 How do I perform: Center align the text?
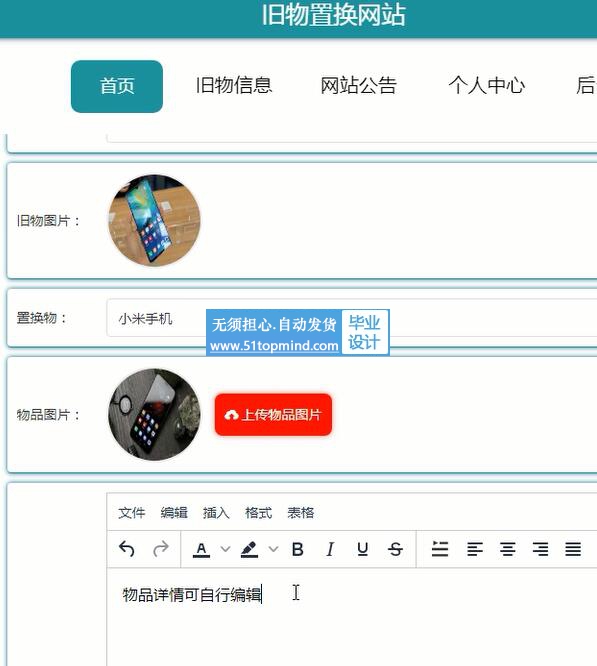(x=507, y=549)
